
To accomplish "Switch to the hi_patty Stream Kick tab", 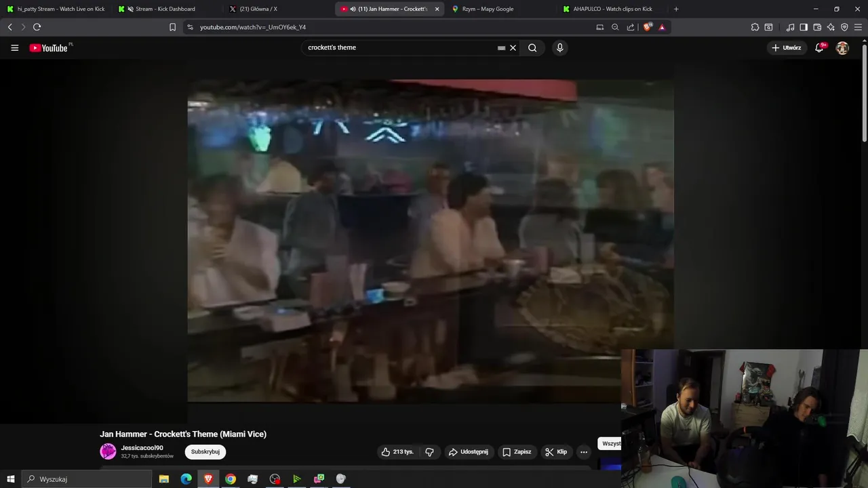I will [x=56, y=9].
